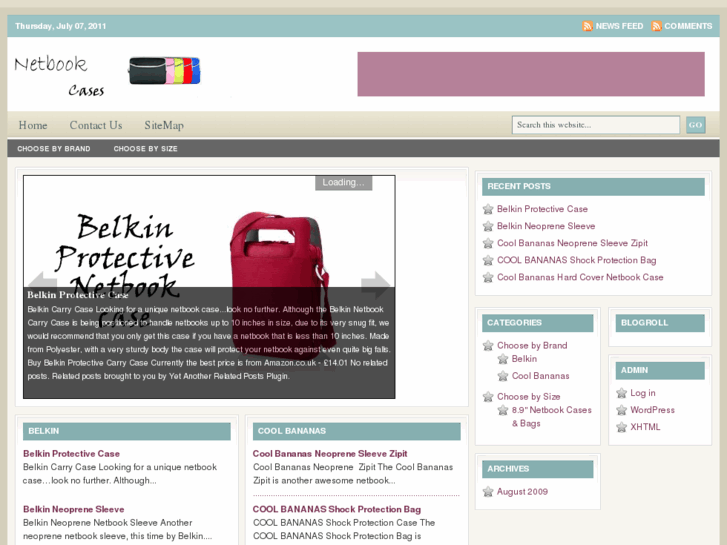This screenshot has width=727, height=545.
Task: Click the NEWS FEED link
Action: click(619, 26)
